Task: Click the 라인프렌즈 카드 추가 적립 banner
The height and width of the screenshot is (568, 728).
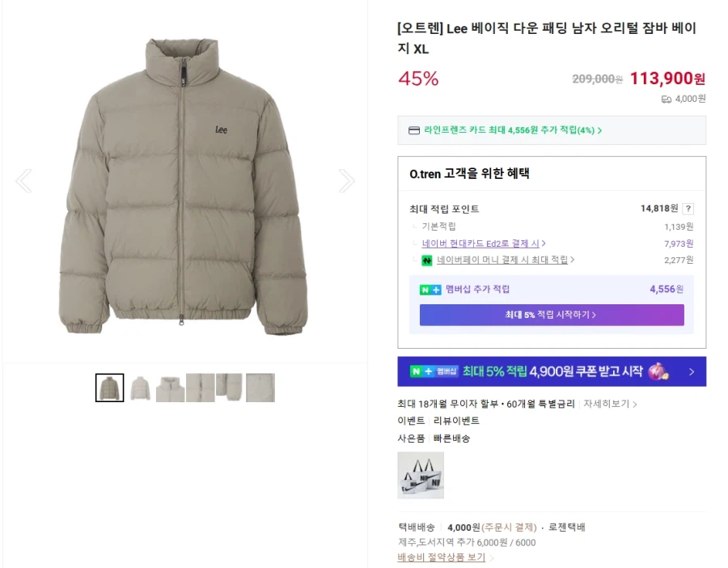Action: click(x=552, y=130)
